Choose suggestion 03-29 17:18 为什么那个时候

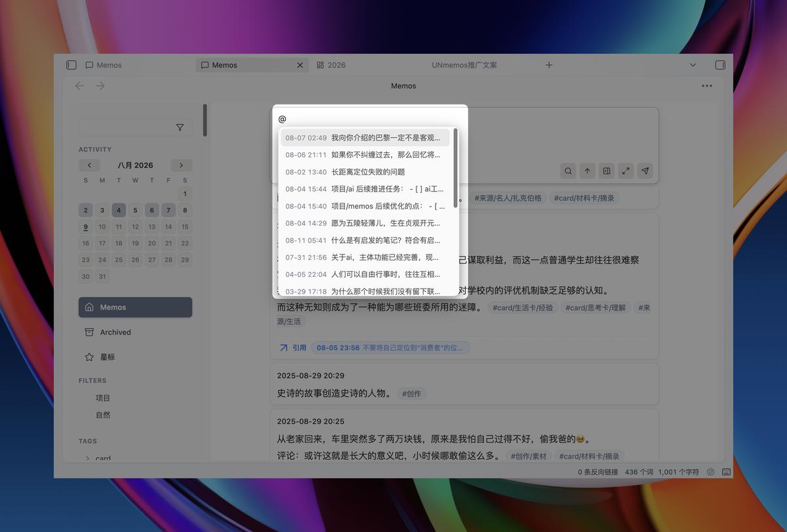(x=365, y=291)
